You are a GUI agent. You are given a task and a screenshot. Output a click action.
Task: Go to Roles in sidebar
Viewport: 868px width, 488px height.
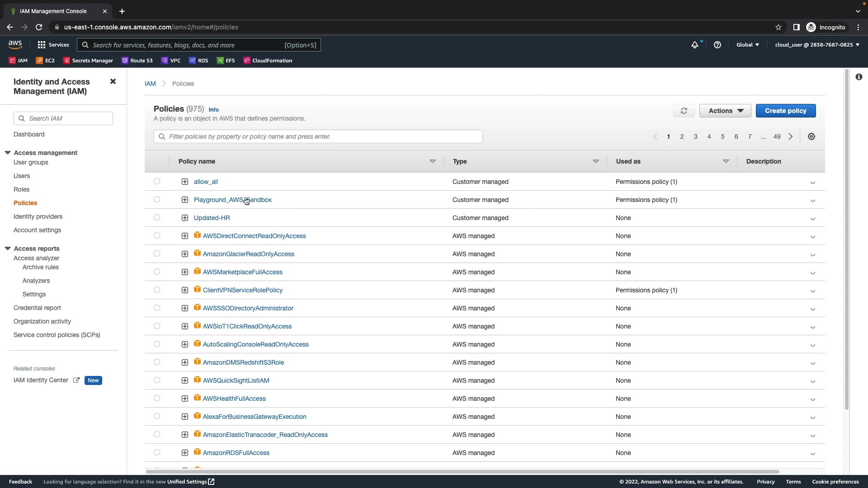point(21,189)
